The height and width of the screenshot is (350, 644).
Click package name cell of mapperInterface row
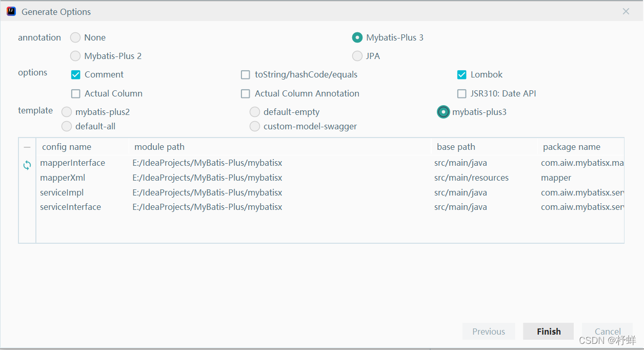click(580, 163)
